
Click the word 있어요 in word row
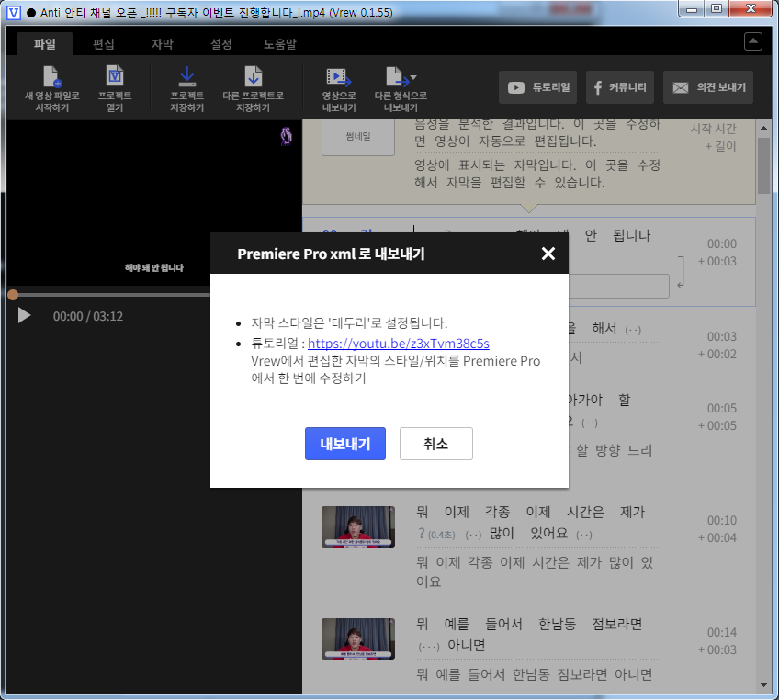click(548, 533)
